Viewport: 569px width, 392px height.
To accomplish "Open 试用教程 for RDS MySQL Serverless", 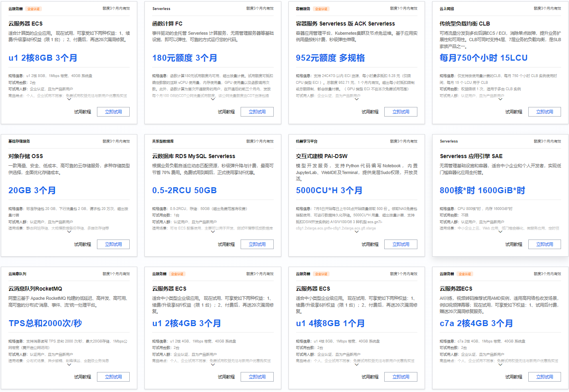I will 226,244.
